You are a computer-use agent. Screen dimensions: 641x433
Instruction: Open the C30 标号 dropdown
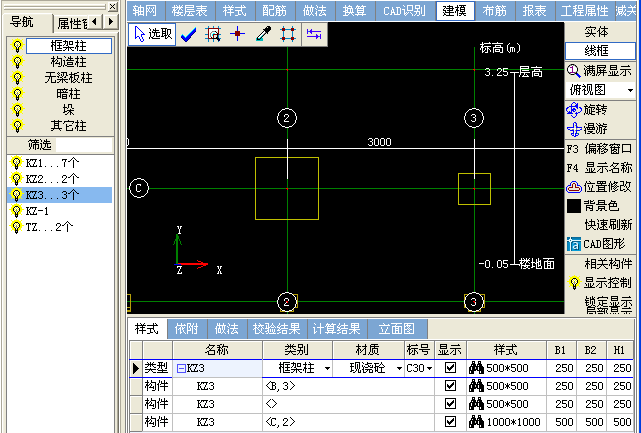pos(429,368)
